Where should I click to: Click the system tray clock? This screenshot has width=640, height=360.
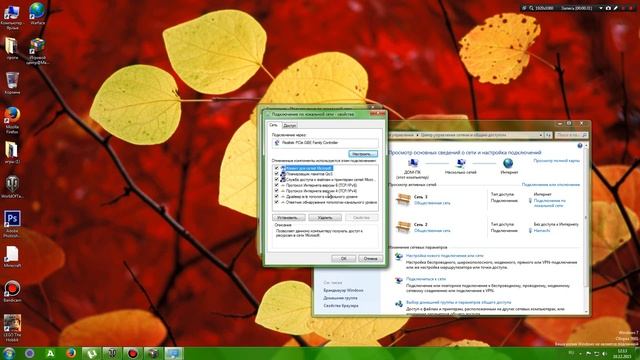622,353
